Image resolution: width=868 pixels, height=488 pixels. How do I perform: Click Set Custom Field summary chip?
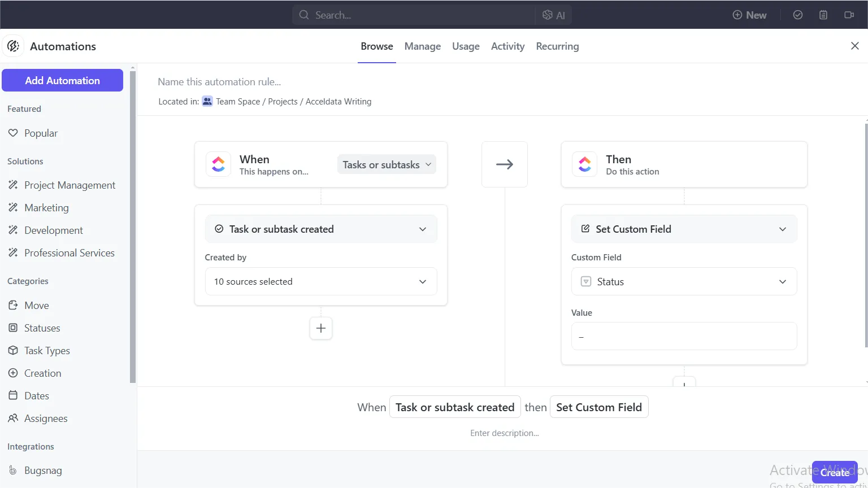pos(599,407)
